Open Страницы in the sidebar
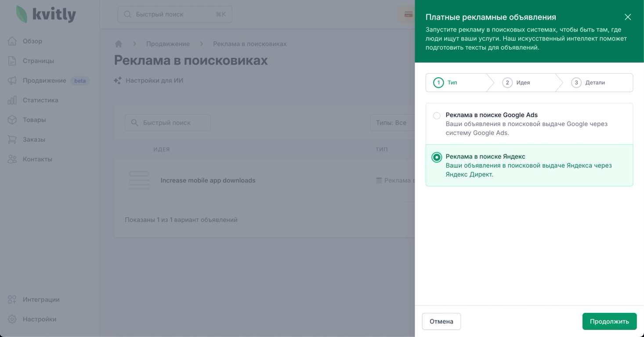This screenshot has width=644, height=337. 38,61
